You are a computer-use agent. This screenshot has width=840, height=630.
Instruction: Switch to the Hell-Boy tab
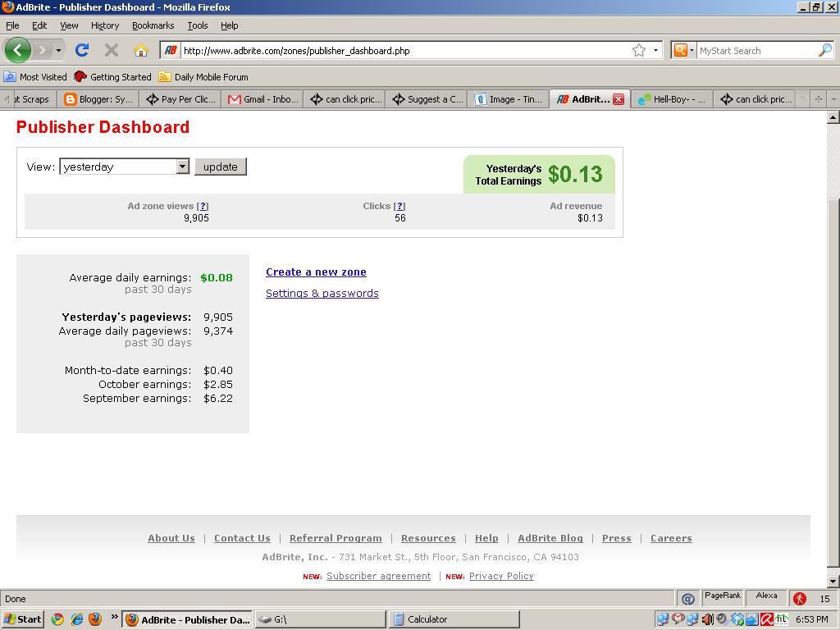click(x=673, y=99)
